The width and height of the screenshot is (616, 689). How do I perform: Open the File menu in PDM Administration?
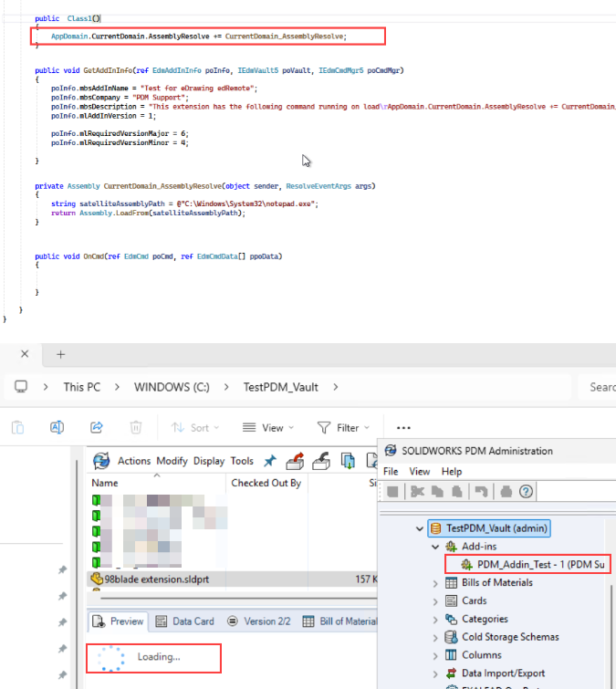[x=391, y=471]
